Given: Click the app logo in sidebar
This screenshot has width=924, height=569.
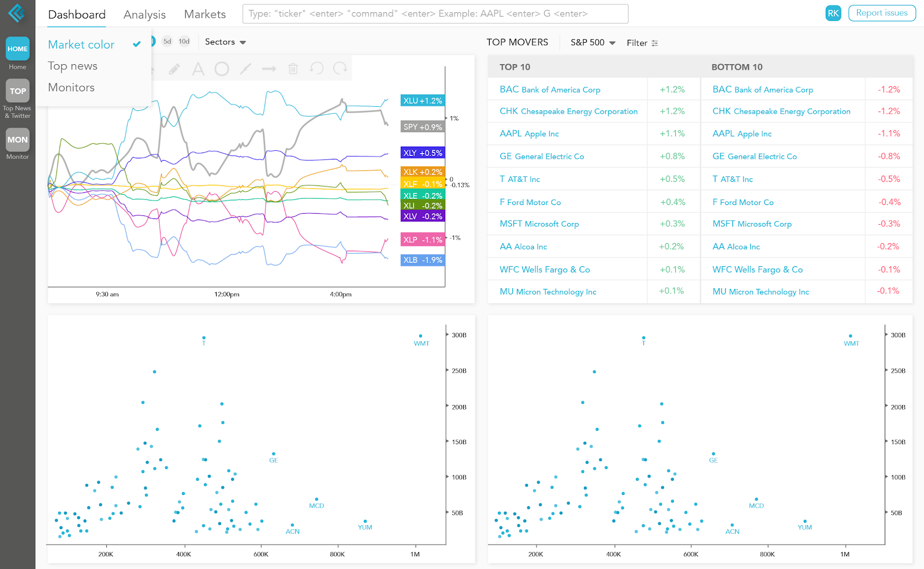Looking at the screenshot, I should 17,13.
